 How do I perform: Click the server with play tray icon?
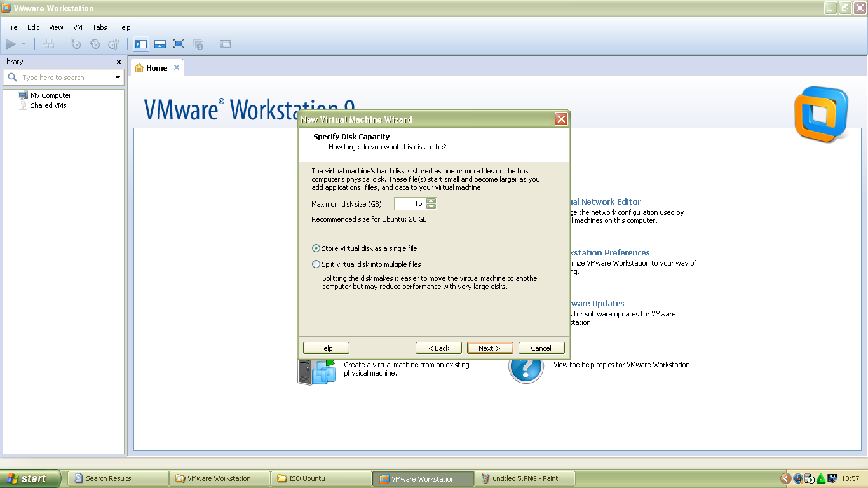(810, 478)
